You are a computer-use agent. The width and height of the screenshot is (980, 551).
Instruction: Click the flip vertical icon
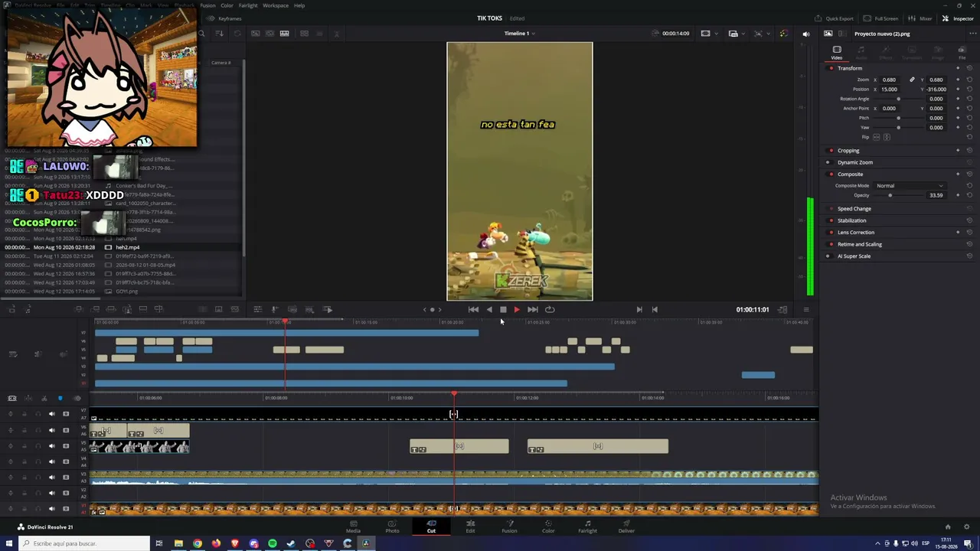887,137
